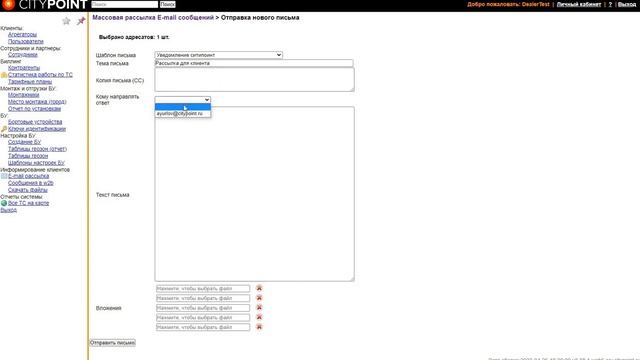Choose a file in the fourth attachment field
The width and height of the screenshot is (640, 360).
202,318
